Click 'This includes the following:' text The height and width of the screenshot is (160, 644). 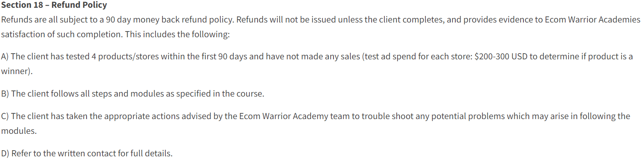177,34
